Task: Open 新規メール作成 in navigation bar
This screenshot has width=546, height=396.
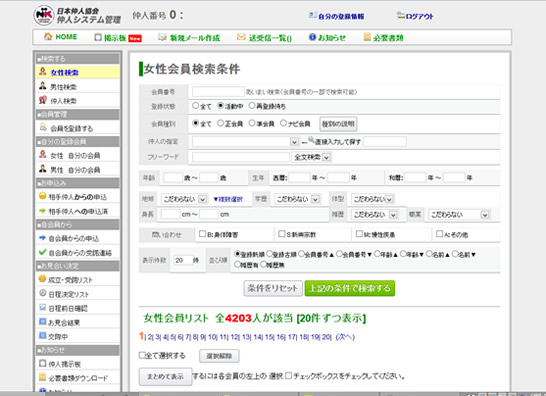Action: 195,38
